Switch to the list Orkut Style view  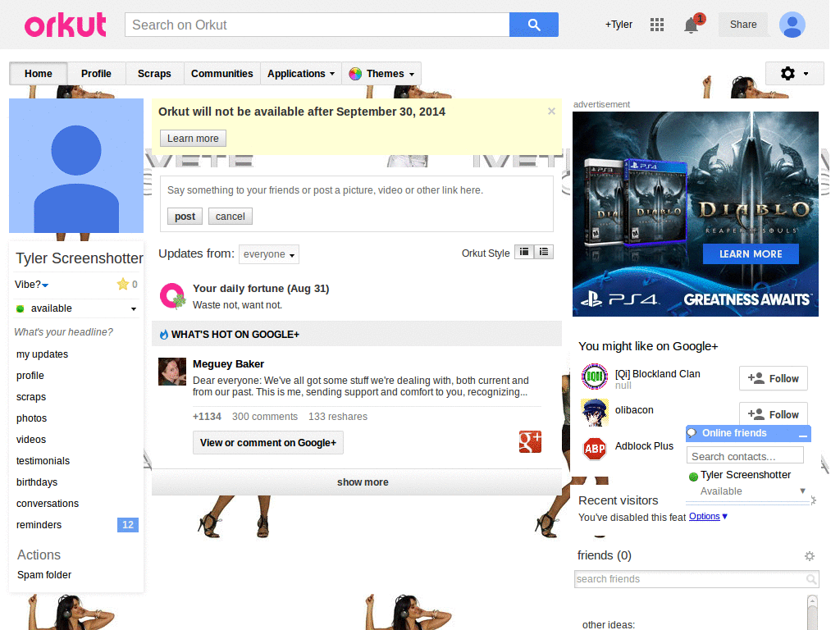[544, 252]
